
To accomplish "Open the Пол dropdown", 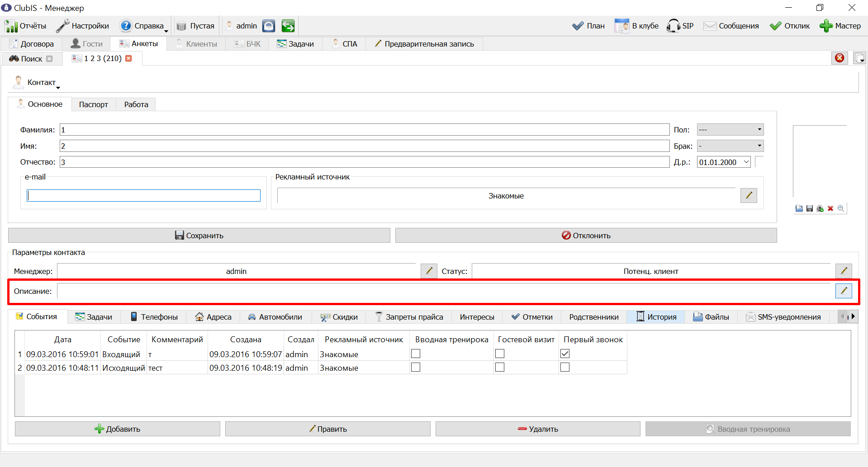I will [x=730, y=130].
